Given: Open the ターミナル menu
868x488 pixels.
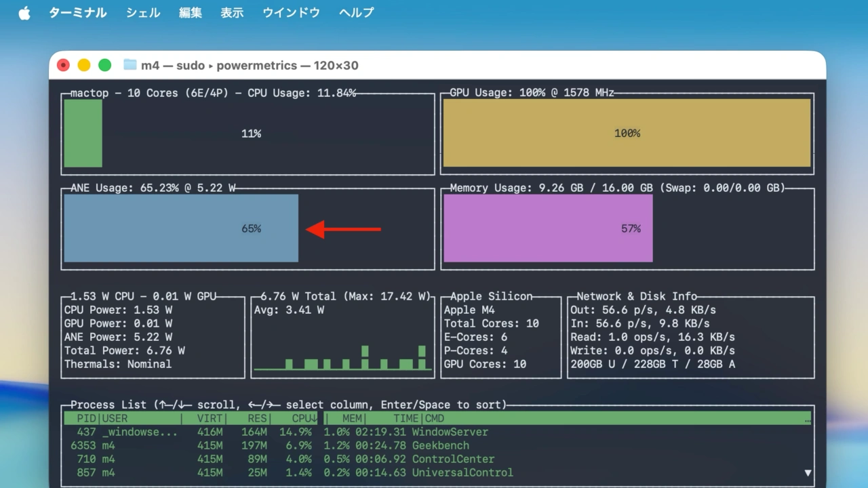Looking at the screenshot, I should [77, 13].
